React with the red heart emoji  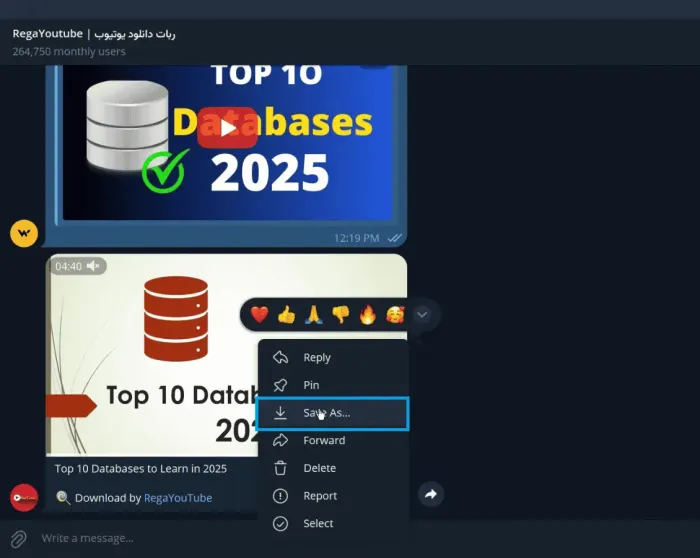[259, 315]
